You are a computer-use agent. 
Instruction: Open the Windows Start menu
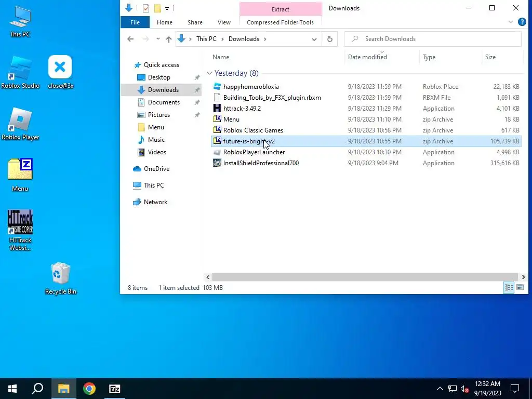point(12,389)
